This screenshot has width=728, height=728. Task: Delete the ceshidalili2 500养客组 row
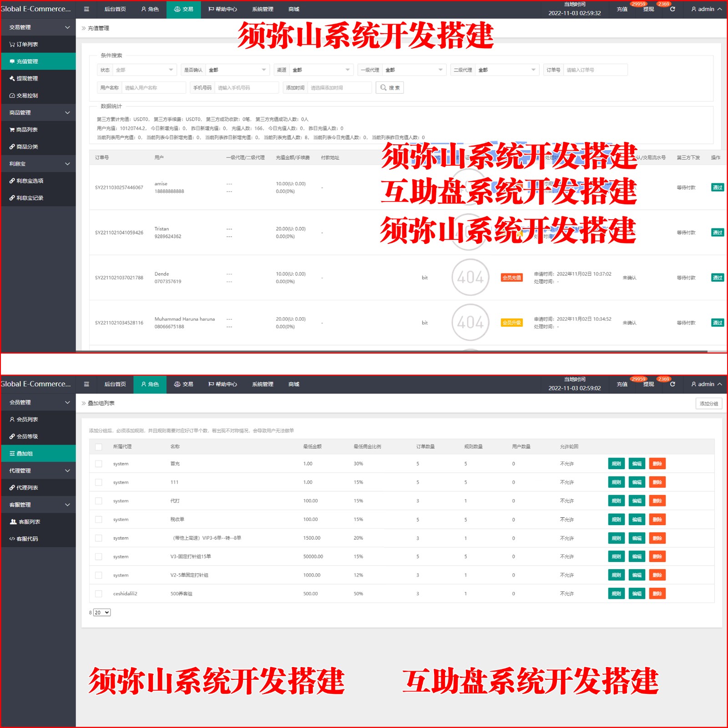[x=657, y=594]
